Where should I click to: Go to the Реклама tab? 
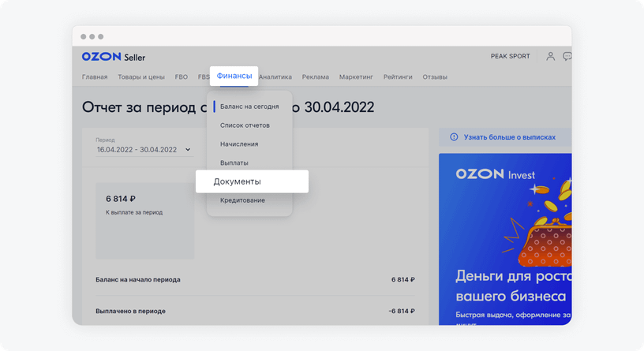click(316, 77)
